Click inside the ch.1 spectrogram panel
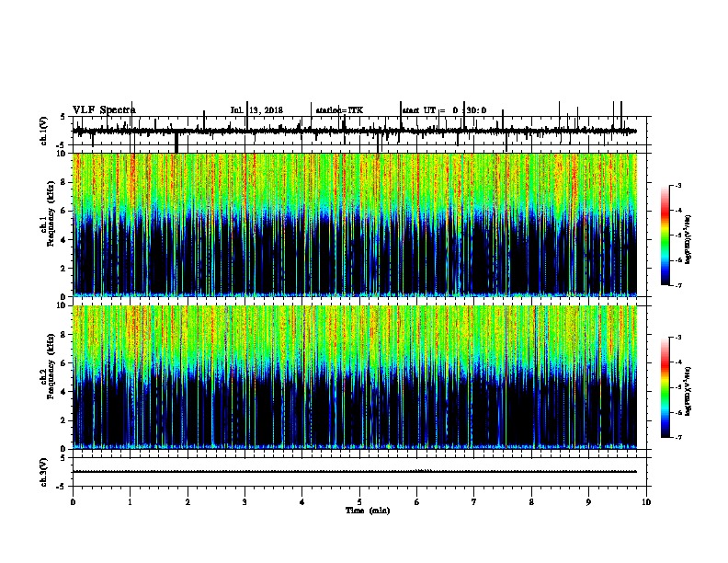Screen dimensions: 728x563 tap(355, 224)
